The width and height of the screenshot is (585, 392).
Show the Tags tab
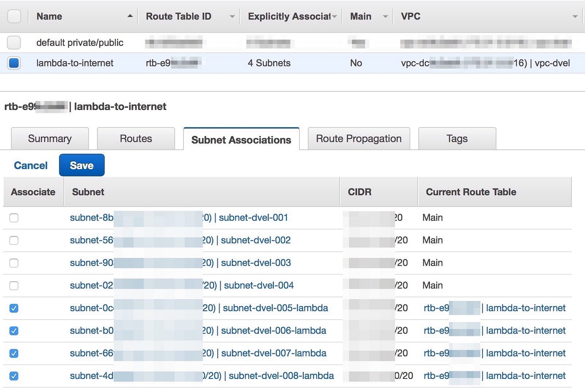pos(457,139)
